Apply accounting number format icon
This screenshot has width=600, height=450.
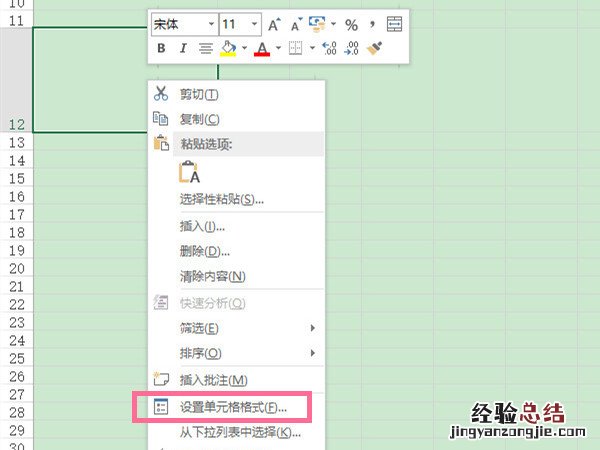tap(317, 24)
